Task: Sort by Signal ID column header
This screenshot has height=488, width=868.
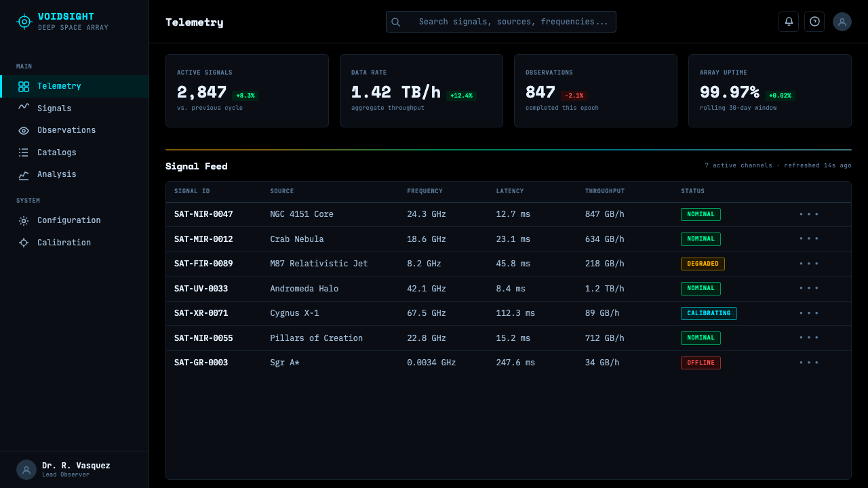Action: (x=192, y=191)
